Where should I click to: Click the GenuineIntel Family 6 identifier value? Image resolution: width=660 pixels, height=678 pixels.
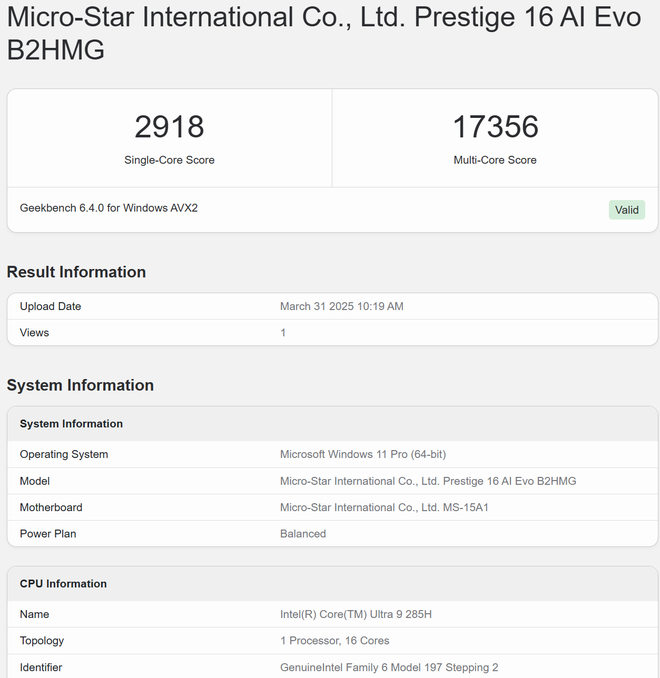(389, 666)
